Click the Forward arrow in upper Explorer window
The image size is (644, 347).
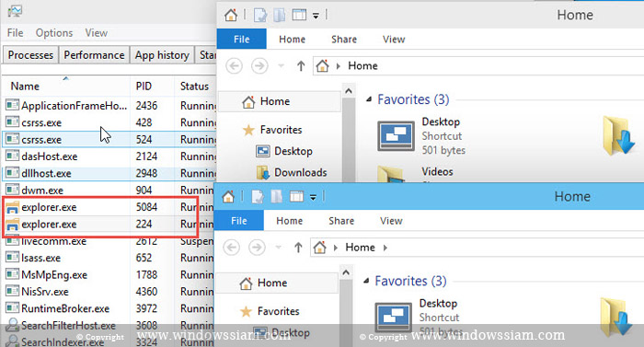[x=259, y=65]
